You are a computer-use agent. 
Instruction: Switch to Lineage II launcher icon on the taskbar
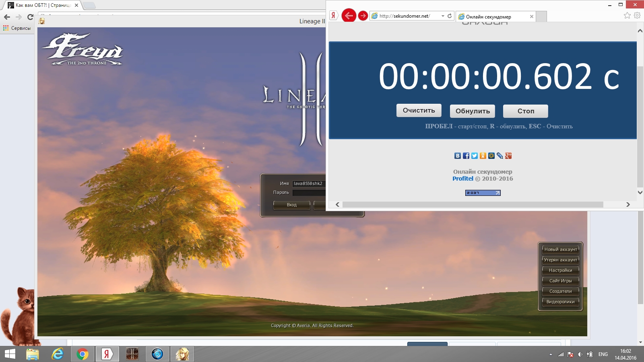point(132,354)
